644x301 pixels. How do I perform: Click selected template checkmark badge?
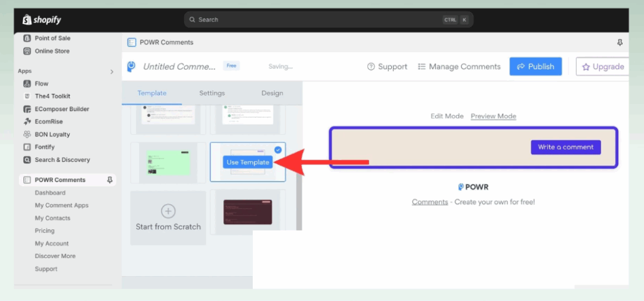278,150
